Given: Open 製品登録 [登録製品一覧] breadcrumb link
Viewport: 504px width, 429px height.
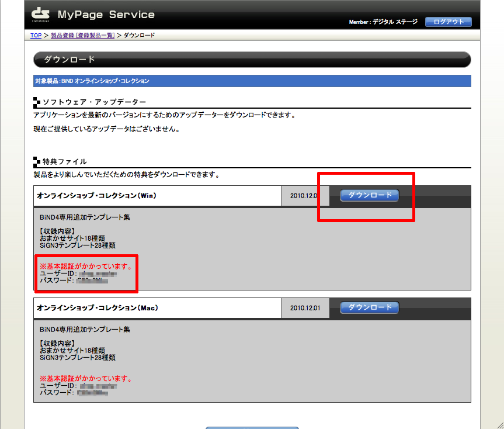Looking at the screenshot, I should [82, 36].
